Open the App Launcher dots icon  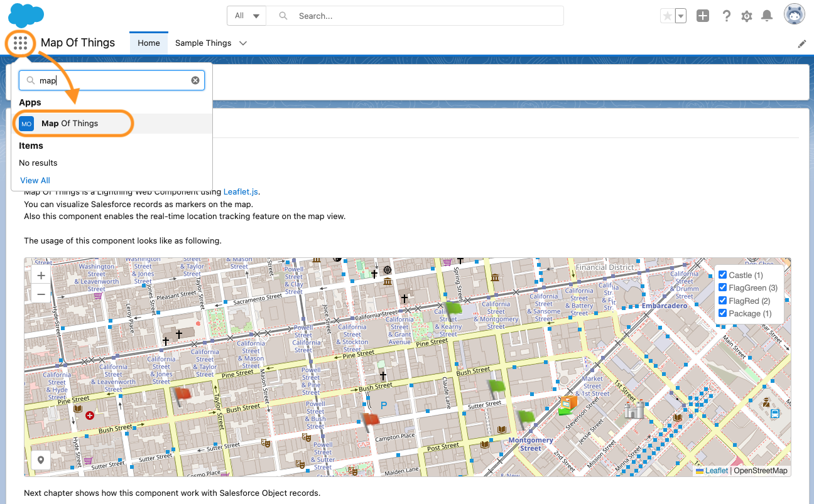(20, 43)
